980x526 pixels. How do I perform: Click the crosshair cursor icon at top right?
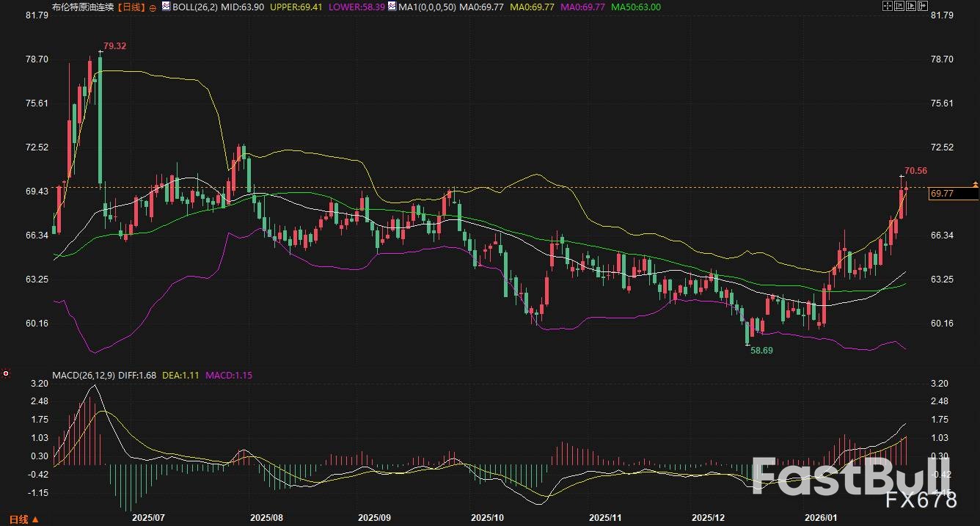click(x=888, y=6)
